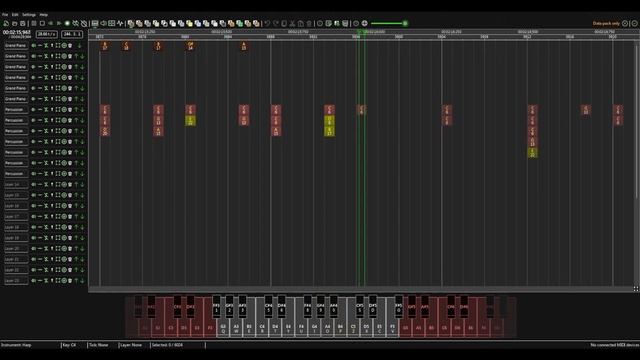The image size is (640, 360).
Task: Toggle the metronome in the toolbar
Action: point(84,24)
